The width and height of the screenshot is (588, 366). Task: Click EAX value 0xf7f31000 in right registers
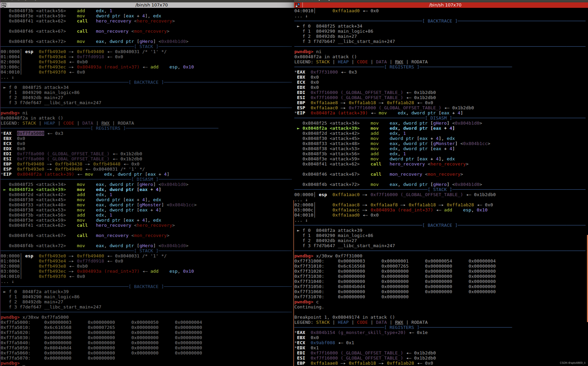click(324, 72)
